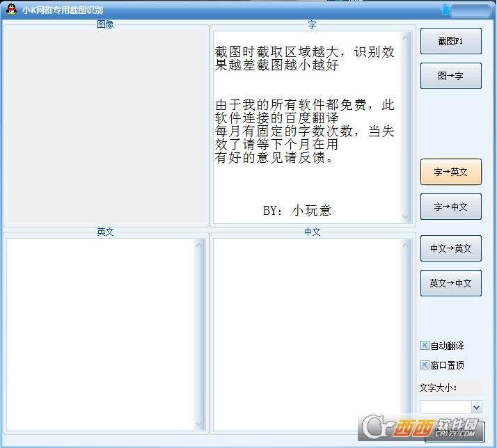Click the line 软件连接的百度翻译
This screenshot has width=497, height=448.
click(277, 118)
